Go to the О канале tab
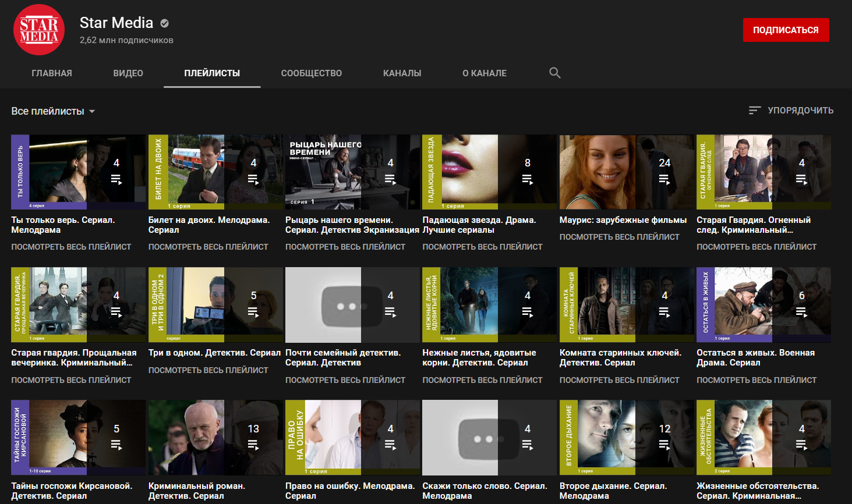Image resolution: width=852 pixels, height=504 pixels. [x=484, y=73]
